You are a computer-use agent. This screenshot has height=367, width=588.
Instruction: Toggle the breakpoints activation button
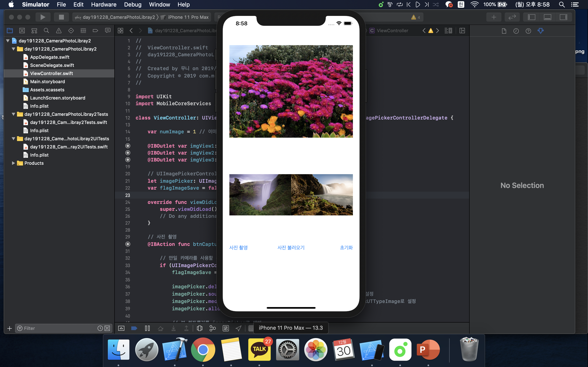[134, 328]
